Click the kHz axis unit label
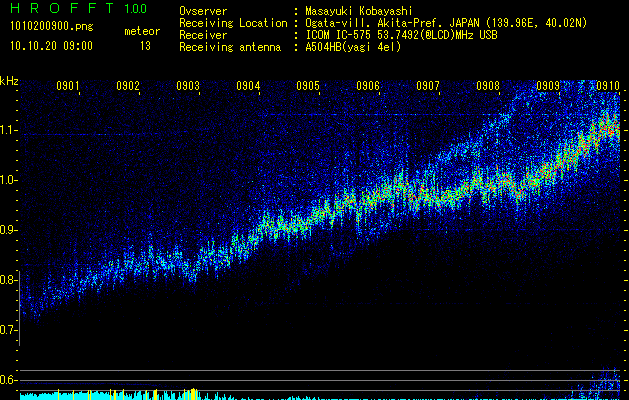Viewport: 629px width, 400px height. coord(9,81)
